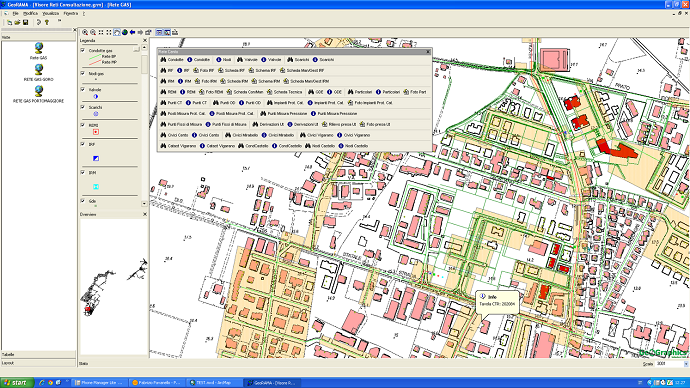Click the zoom in magnifier tool
This screenshot has height=388, width=690.
tap(85, 33)
